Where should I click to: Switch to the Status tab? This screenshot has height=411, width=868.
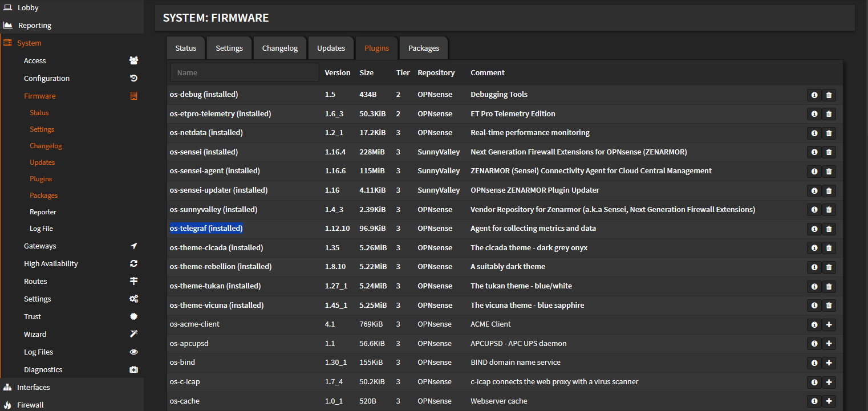click(186, 48)
